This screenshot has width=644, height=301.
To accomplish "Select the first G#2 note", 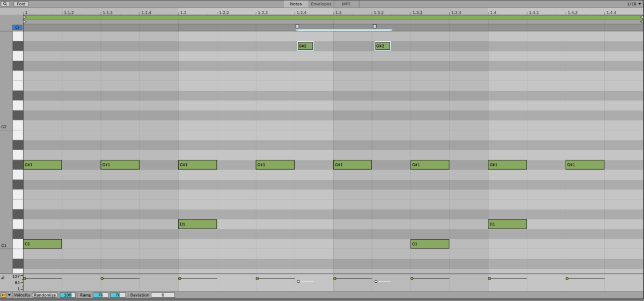I will pos(305,46).
